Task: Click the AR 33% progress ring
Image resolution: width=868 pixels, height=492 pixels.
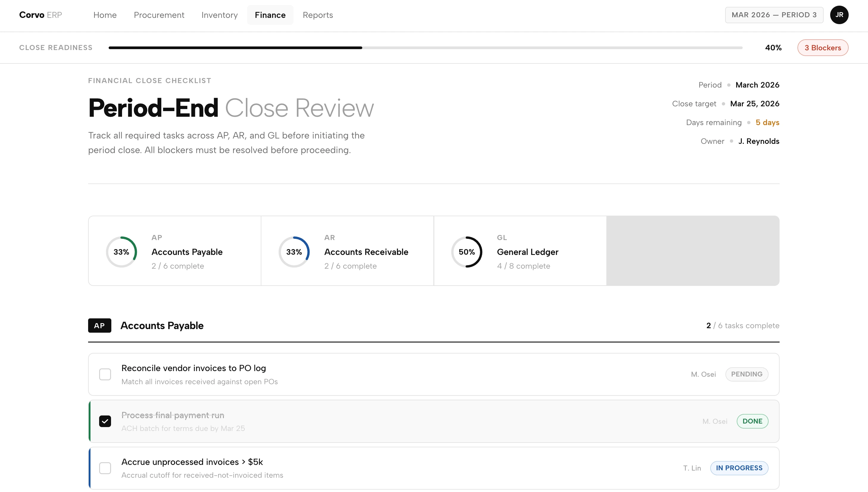Action: point(294,252)
